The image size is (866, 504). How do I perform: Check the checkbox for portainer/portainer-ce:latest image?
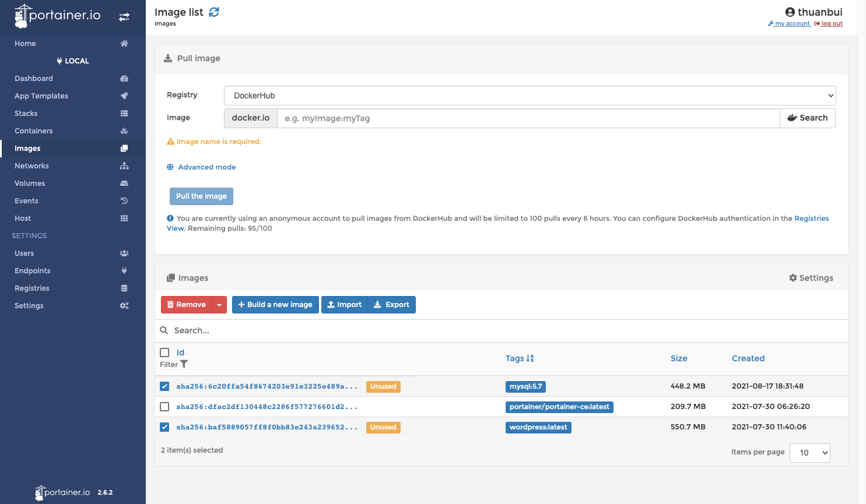pos(164,407)
